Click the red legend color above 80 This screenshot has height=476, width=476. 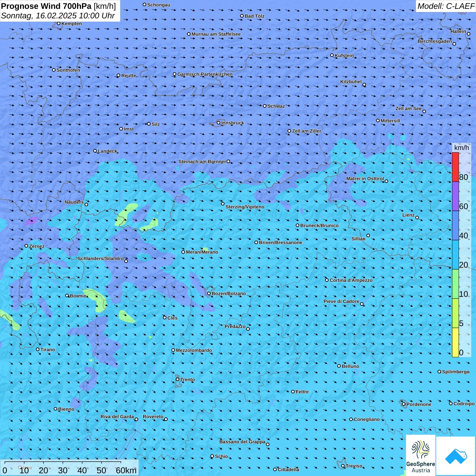455,167
